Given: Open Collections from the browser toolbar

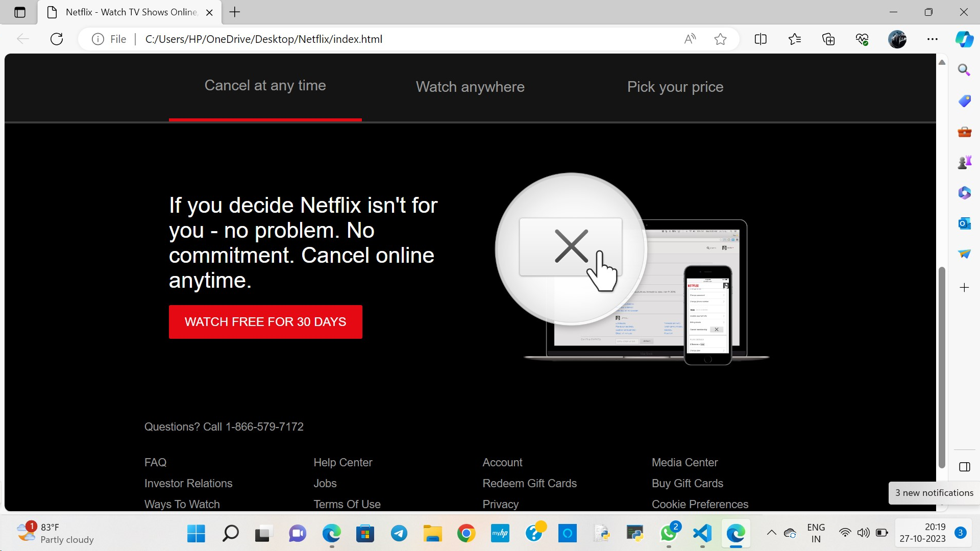Looking at the screenshot, I should [828, 39].
